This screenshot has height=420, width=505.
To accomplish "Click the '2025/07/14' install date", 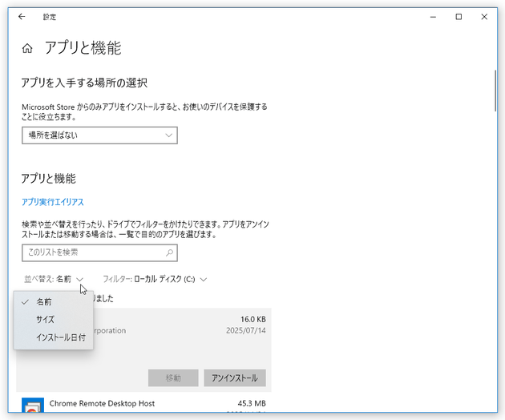I will [x=246, y=330].
